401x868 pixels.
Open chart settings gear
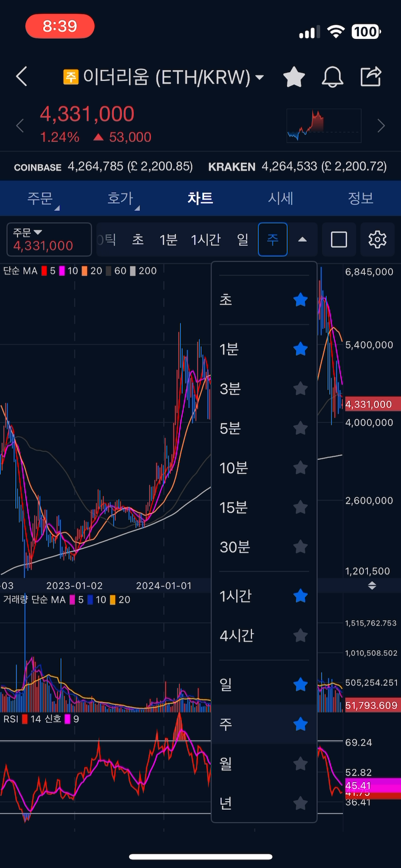[x=377, y=240]
